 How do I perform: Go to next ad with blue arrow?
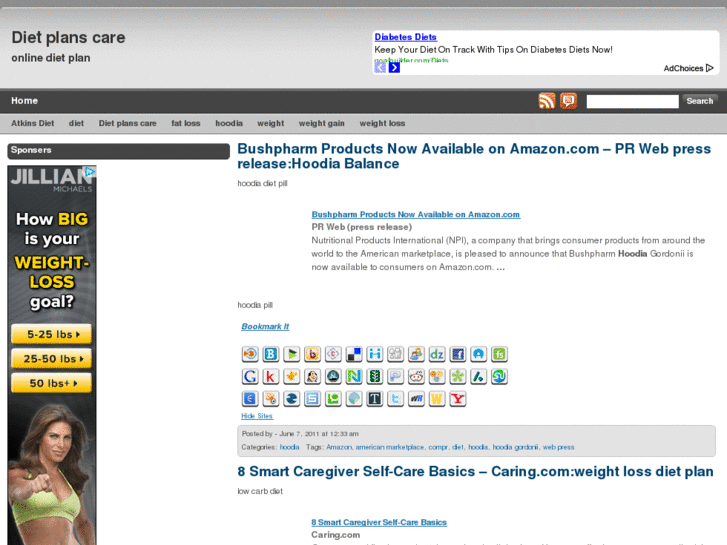click(394, 68)
